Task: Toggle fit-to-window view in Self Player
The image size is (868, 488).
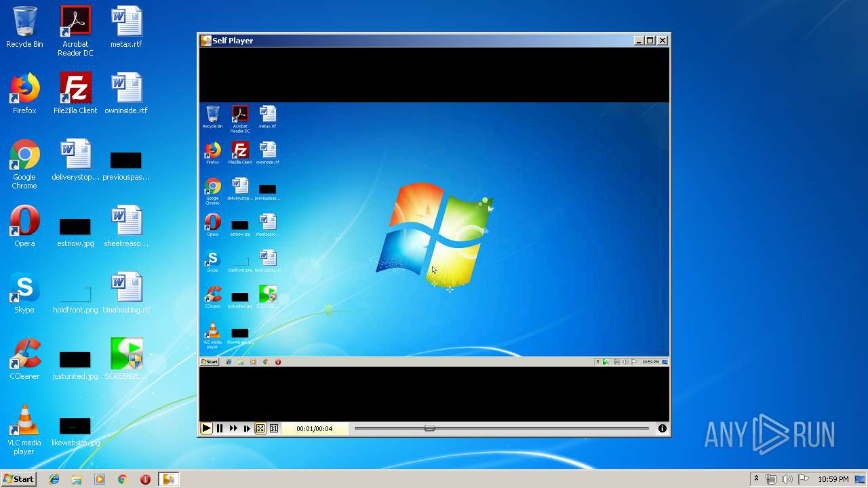Action: point(260,428)
